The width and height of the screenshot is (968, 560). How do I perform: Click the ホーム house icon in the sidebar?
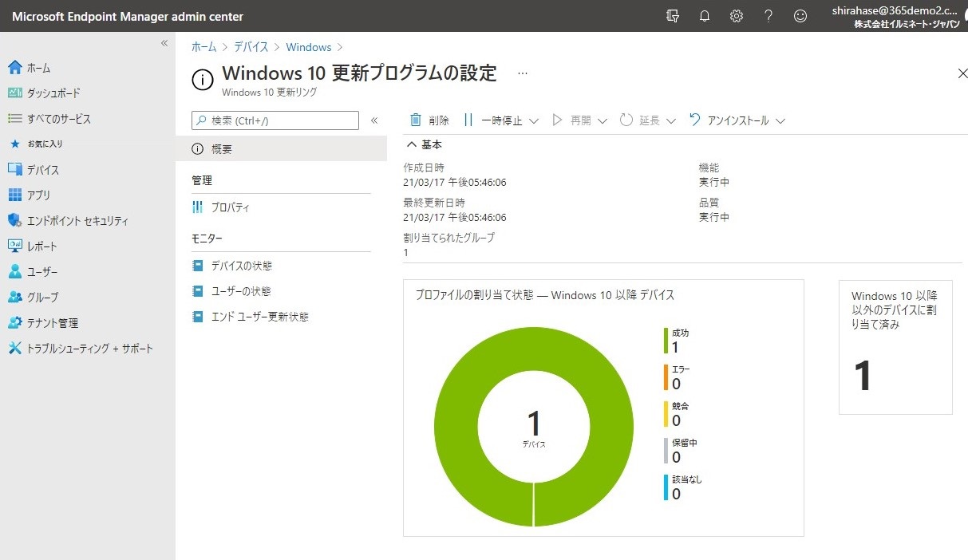point(14,68)
